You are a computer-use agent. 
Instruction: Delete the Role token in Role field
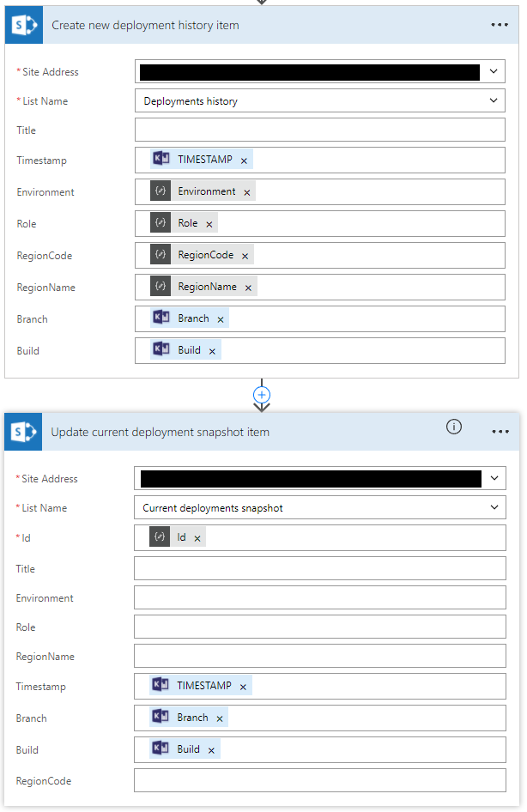(x=209, y=224)
